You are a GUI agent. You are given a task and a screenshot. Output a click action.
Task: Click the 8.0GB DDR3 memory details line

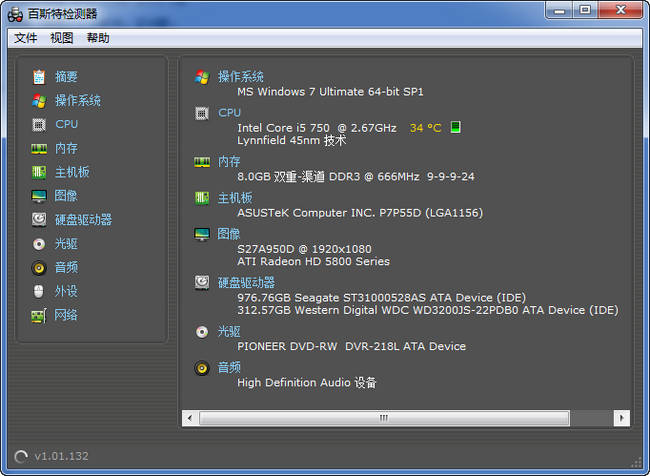click(356, 177)
